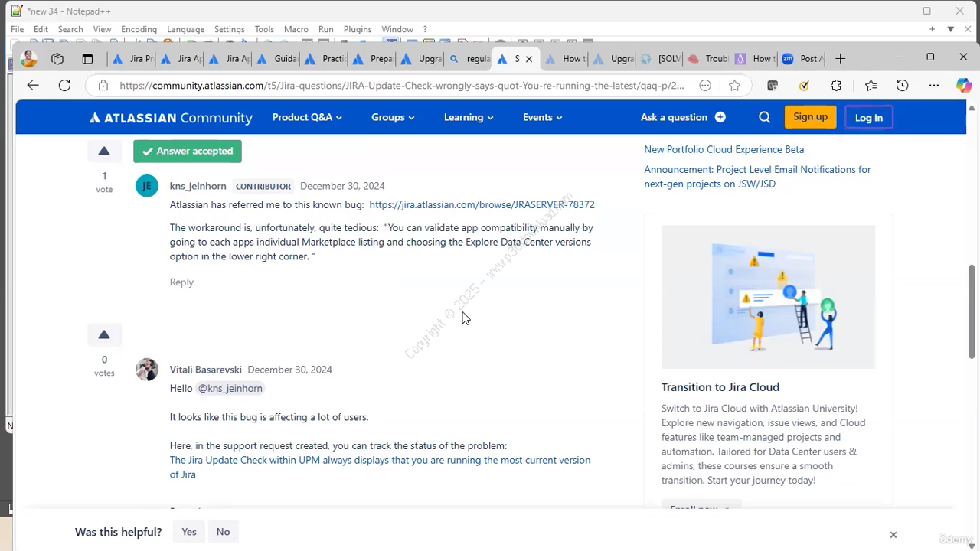This screenshot has width=980, height=551.
Task: Open the Macro menu in Notepad++
Action: (296, 29)
